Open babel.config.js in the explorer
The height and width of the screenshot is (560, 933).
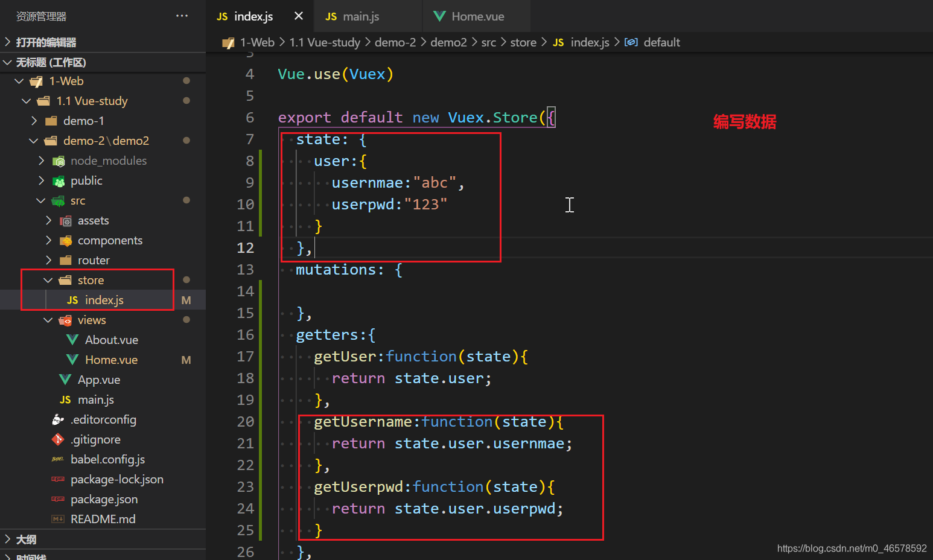(107, 459)
